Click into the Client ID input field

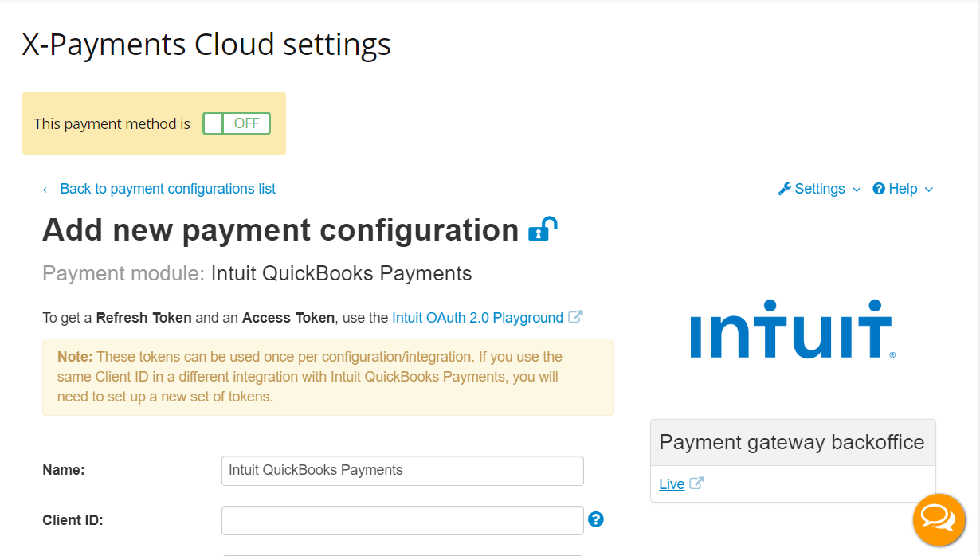tap(402, 520)
